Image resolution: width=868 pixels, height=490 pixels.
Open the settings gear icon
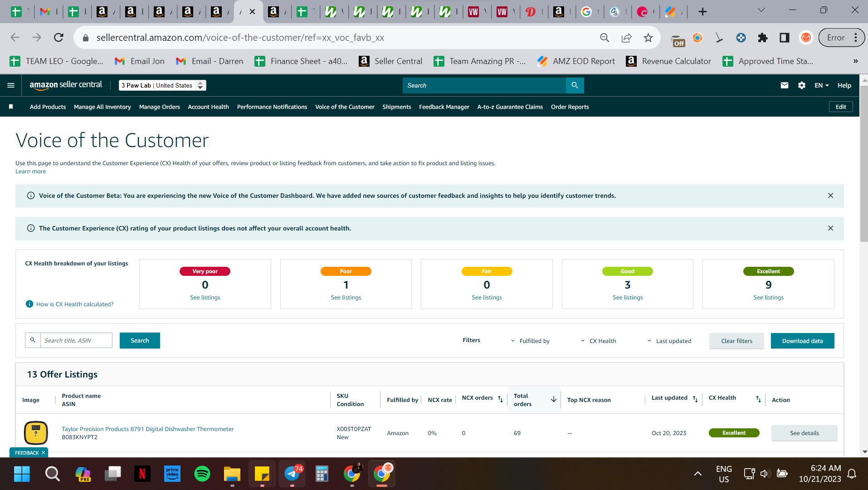point(802,85)
